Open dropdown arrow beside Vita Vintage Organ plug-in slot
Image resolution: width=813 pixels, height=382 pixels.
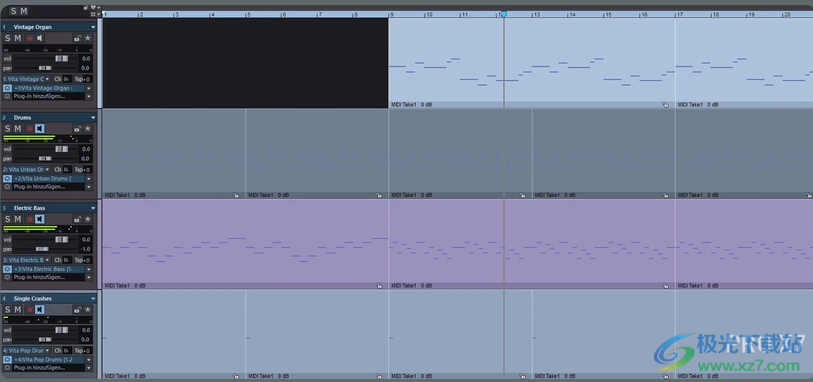pos(88,88)
